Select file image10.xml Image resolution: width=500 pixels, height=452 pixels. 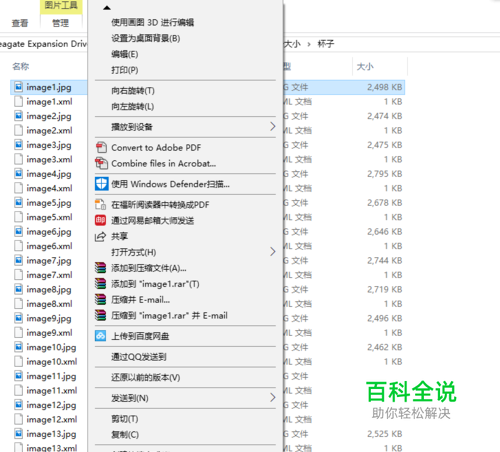(x=52, y=361)
